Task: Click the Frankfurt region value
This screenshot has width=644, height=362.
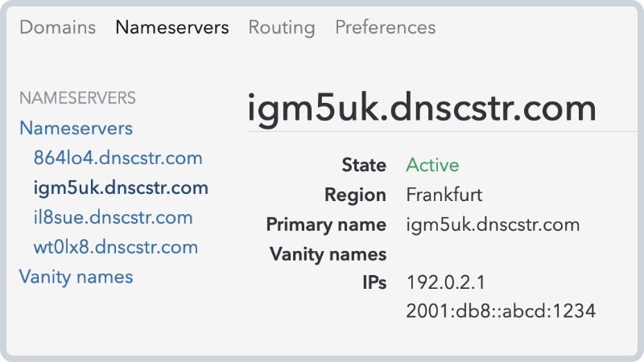Action: click(x=444, y=195)
